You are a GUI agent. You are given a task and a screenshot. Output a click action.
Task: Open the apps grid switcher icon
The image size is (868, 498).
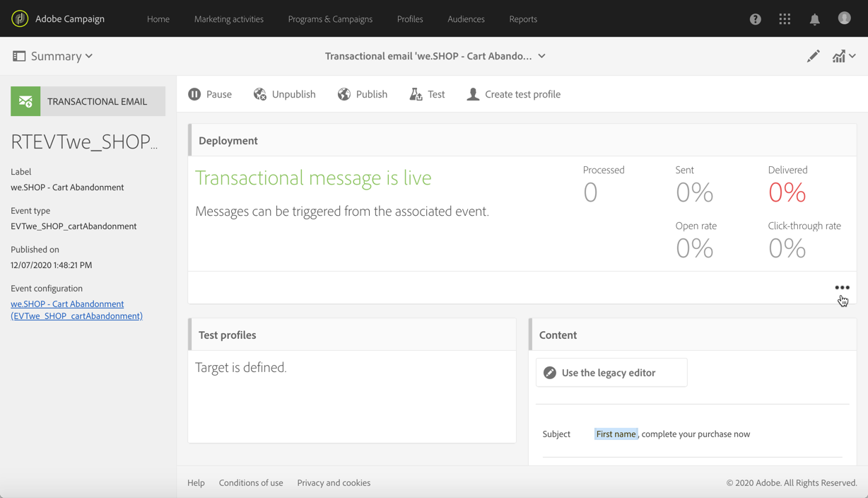[785, 19]
